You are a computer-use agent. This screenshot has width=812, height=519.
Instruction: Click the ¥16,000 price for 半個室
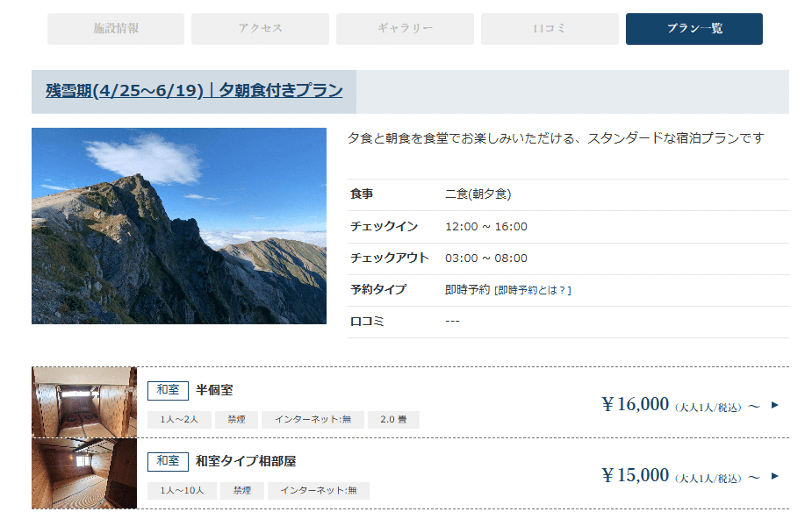[636, 404]
